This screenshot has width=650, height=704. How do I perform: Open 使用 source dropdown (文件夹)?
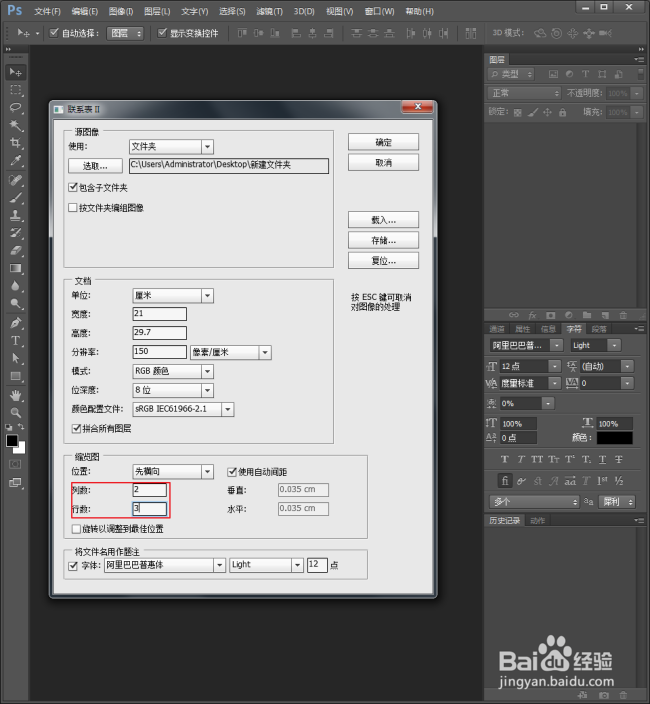coord(171,146)
